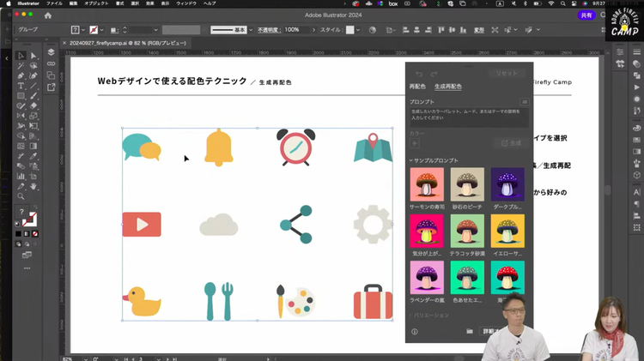Click the undo arrow in recolor panel
Image resolution: width=644 pixels, height=361 pixels.
click(419, 74)
